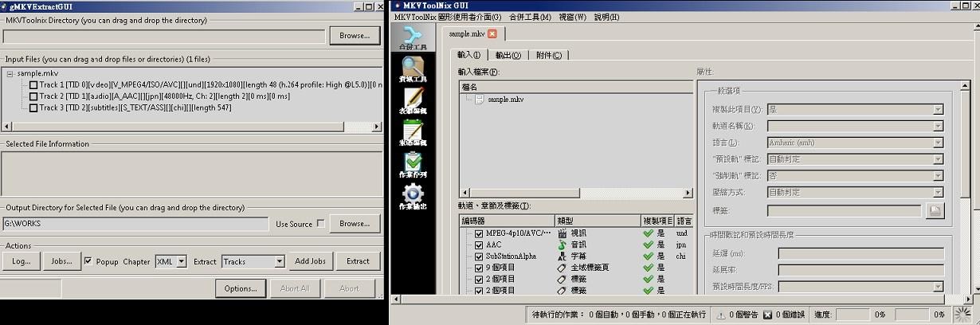Click the Options... button
This screenshot has width=980, height=325.
tap(241, 288)
